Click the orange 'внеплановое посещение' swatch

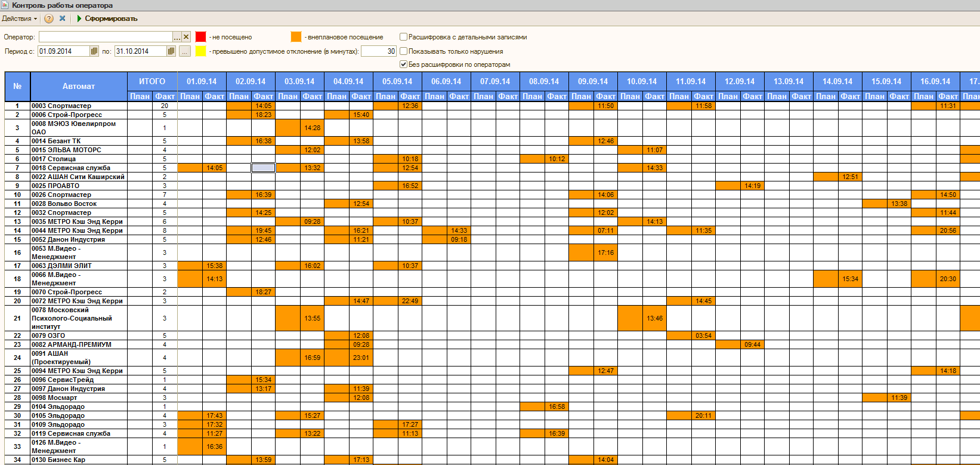coord(296,37)
